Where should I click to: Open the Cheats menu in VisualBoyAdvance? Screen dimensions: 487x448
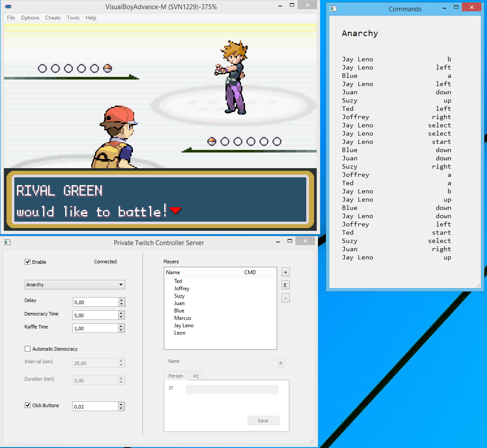click(x=53, y=18)
